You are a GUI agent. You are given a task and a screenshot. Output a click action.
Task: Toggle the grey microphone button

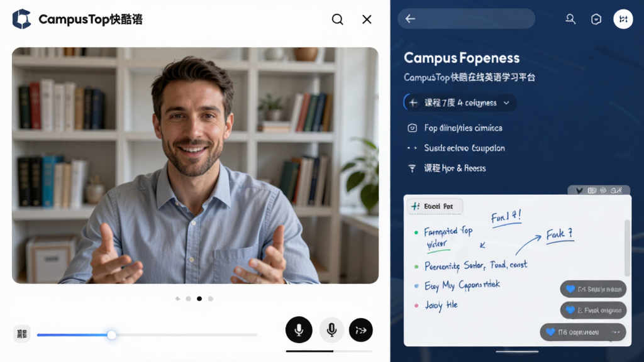[x=331, y=330]
